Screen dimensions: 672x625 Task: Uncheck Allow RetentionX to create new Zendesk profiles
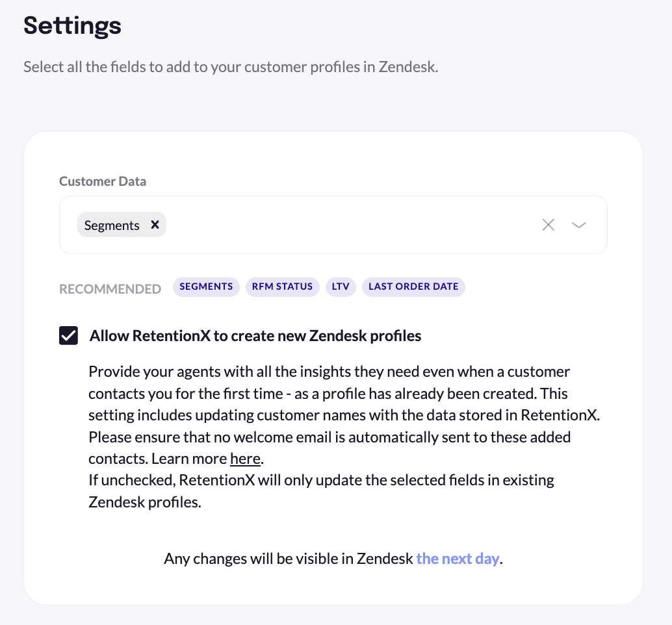(68, 335)
